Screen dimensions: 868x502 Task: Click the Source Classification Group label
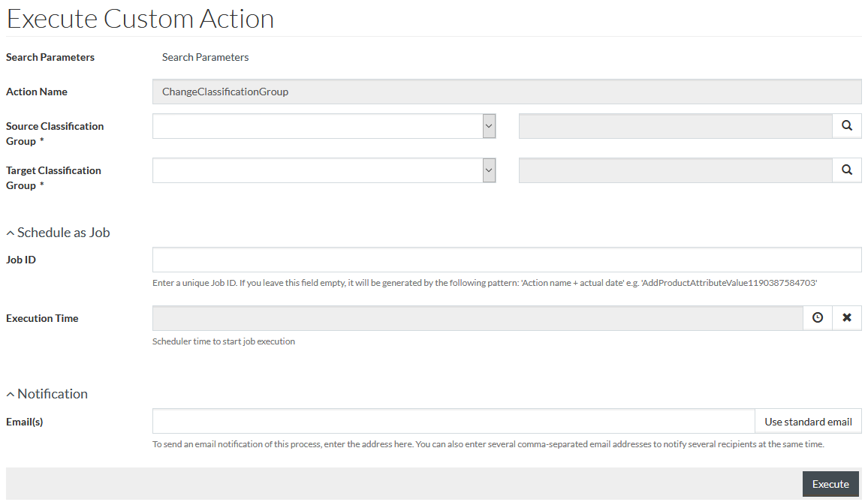pyautogui.click(x=55, y=134)
